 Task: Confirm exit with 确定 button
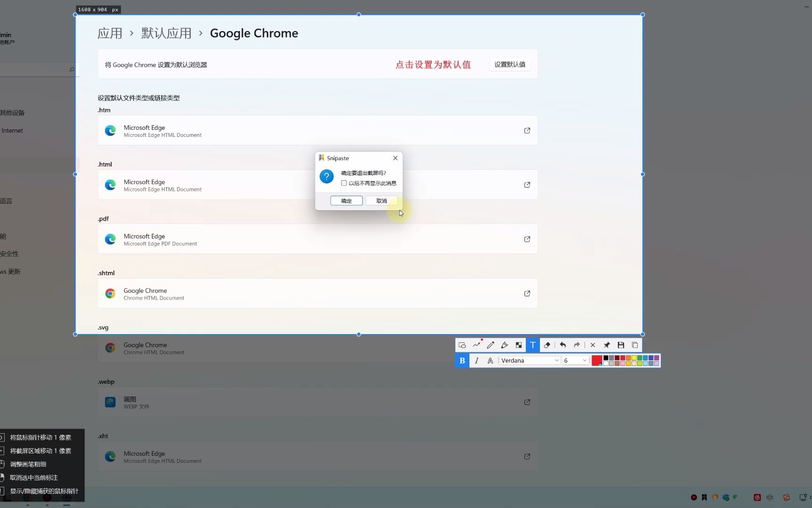(346, 201)
